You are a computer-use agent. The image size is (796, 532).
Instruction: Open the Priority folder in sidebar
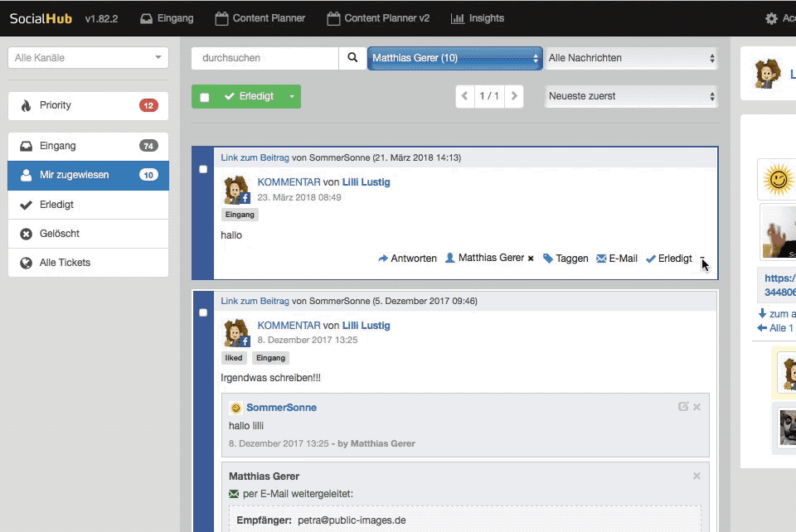click(x=88, y=105)
